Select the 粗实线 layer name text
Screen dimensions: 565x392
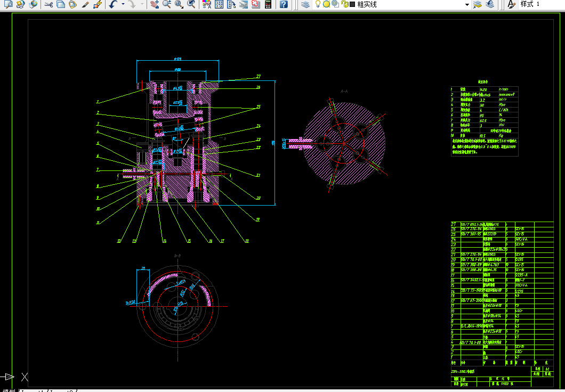[x=367, y=4]
